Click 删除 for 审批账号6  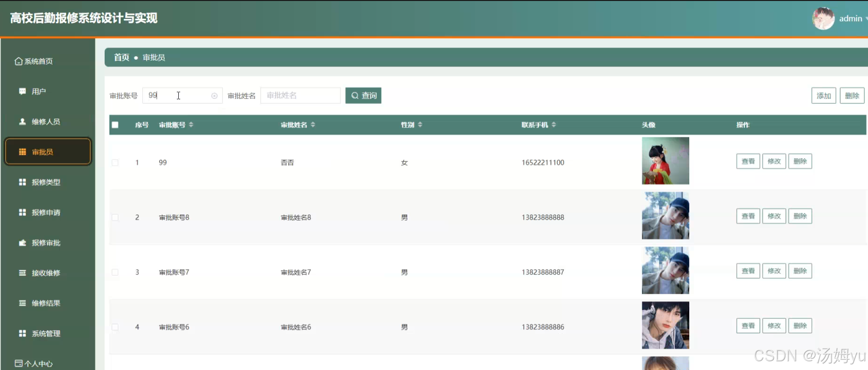point(800,325)
